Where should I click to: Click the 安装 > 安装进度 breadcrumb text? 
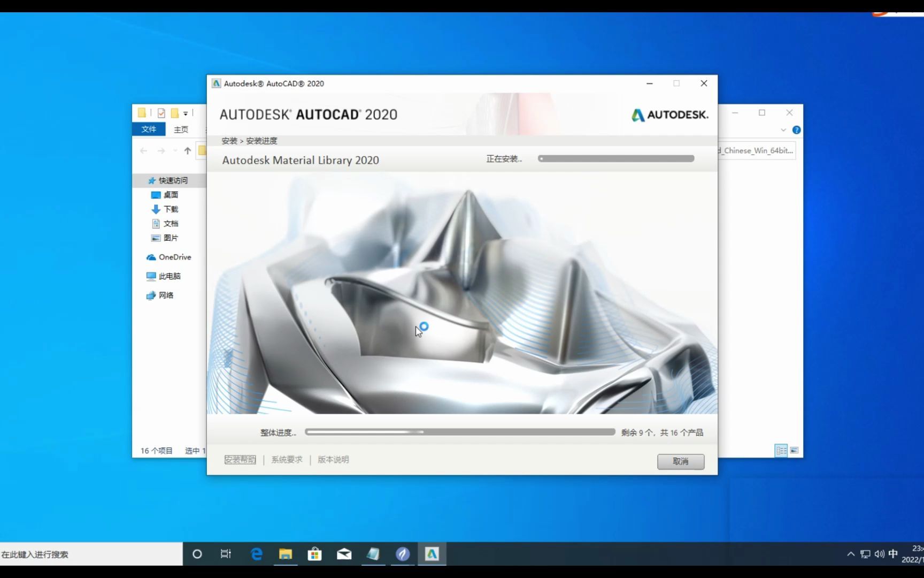click(249, 141)
